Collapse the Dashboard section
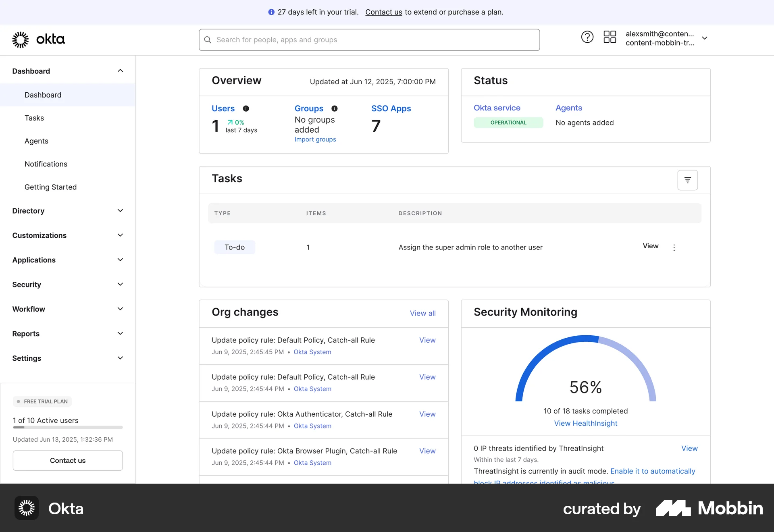This screenshot has width=774, height=532. click(120, 71)
